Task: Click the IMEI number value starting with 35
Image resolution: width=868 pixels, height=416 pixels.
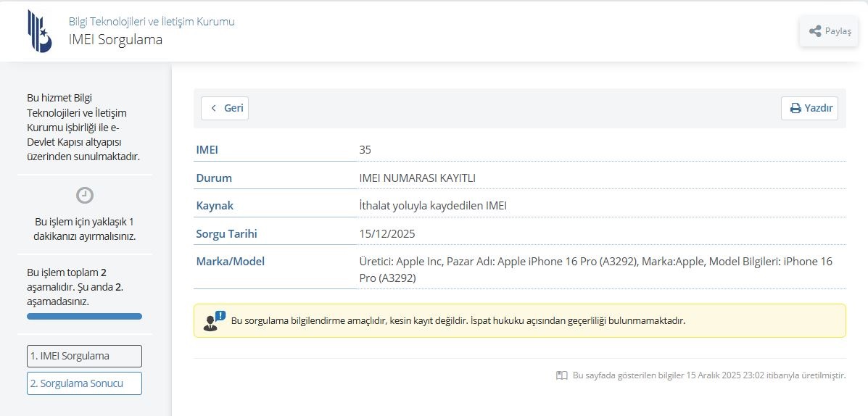Action: (x=365, y=150)
